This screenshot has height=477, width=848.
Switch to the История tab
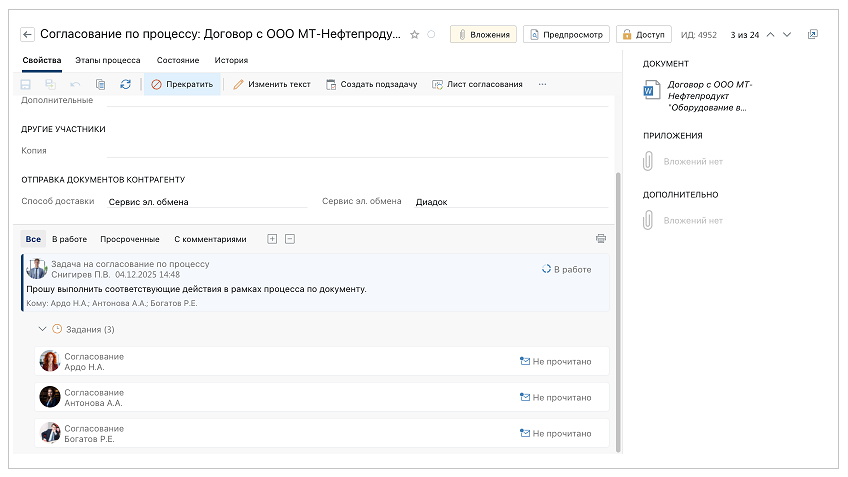pos(231,61)
